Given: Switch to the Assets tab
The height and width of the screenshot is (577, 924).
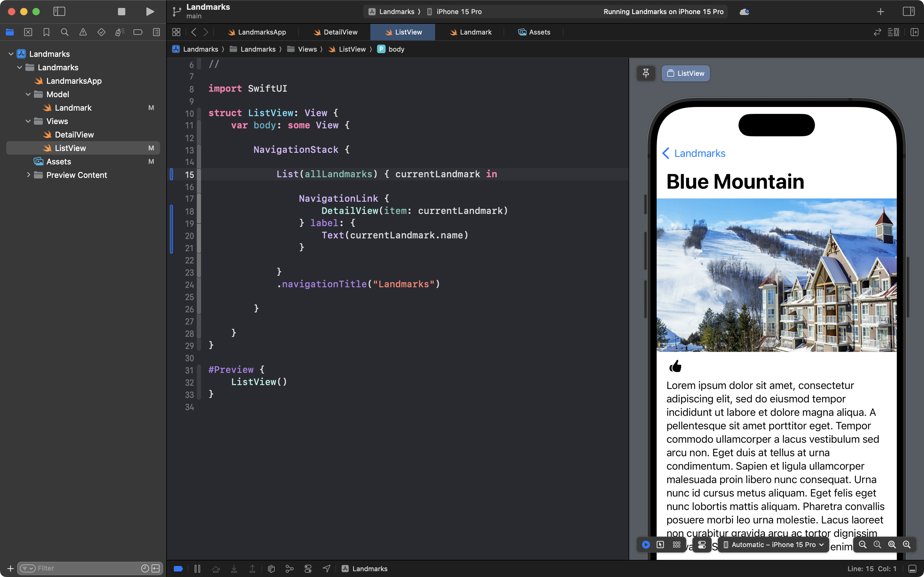Looking at the screenshot, I should click(x=534, y=32).
